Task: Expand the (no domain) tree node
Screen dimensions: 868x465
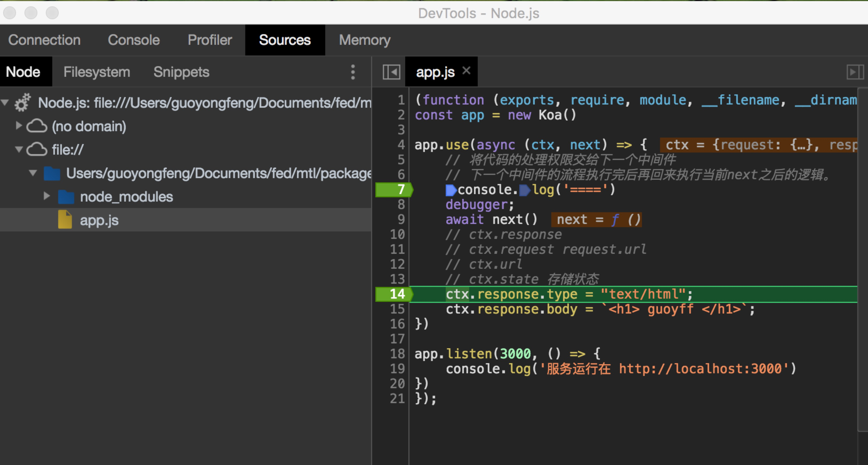Action: tap(19, 126)
